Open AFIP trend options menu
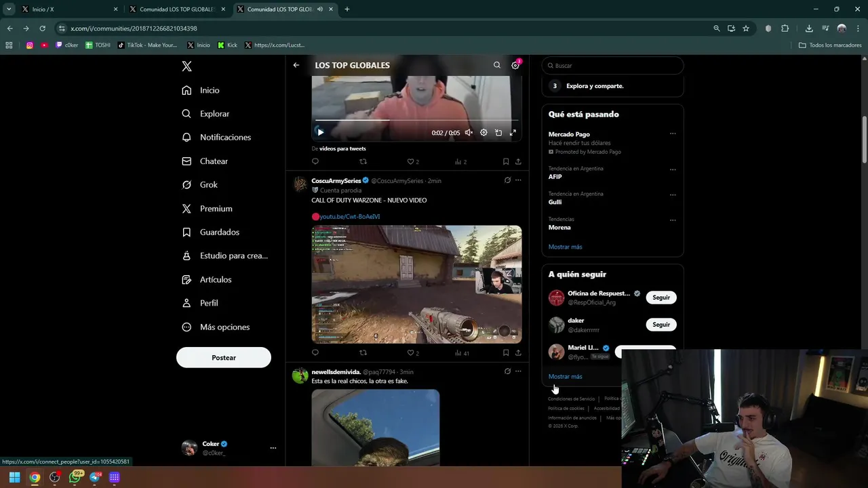 [x=673, y=169]
